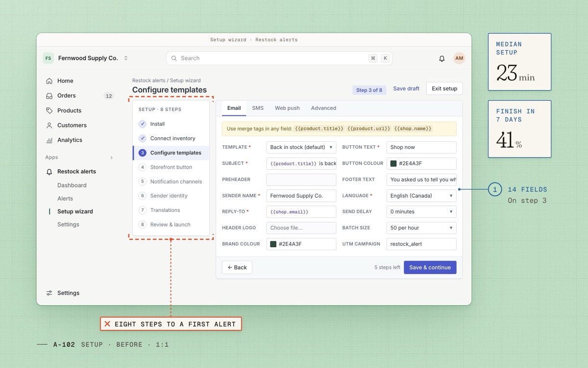Click the search magnifier icon
The image size is (588, 368).
(x=174, y=58)
